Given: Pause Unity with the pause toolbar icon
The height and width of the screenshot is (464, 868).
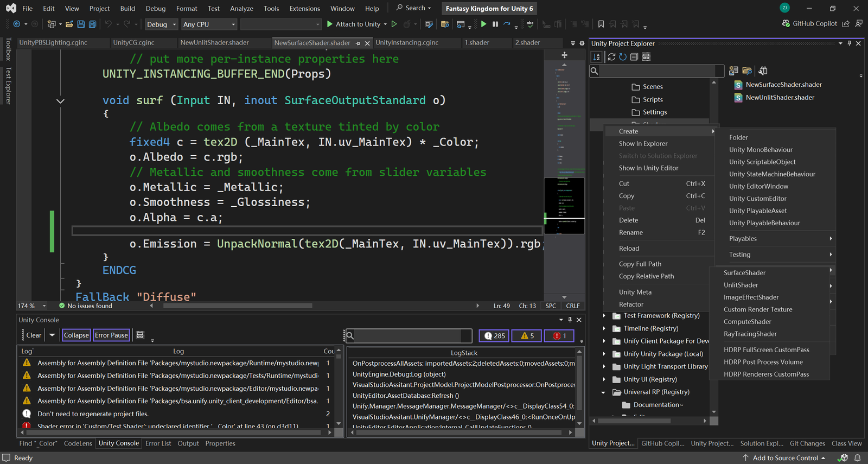Looking at the screenshot, I should (495, 24).
